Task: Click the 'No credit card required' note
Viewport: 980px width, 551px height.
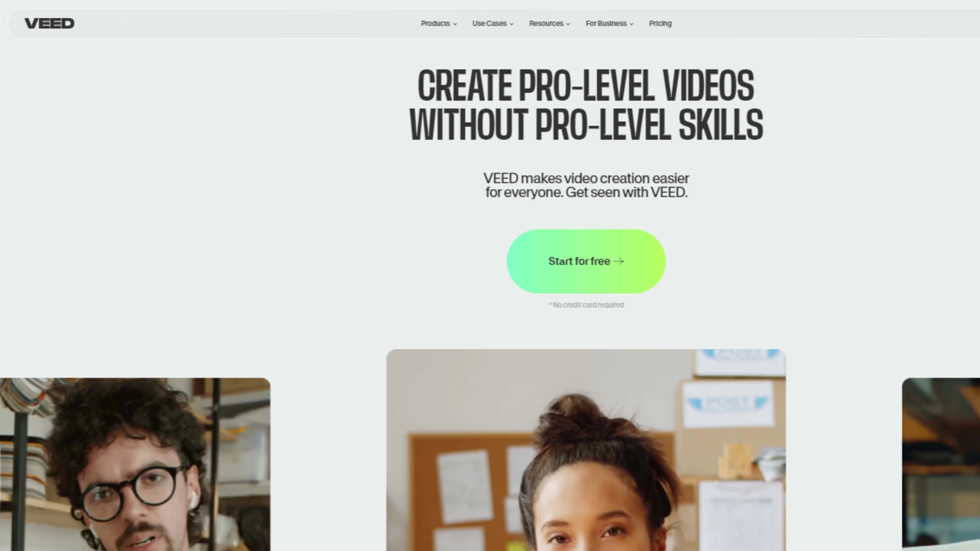Action: click(586, 305)
